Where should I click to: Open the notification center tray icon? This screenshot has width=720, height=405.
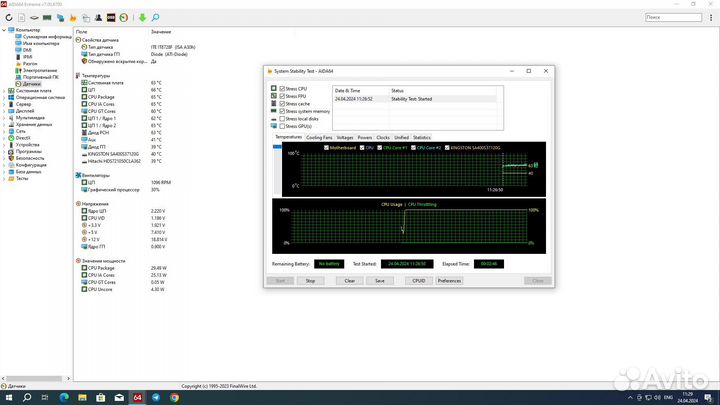click(x=708, y=398)
